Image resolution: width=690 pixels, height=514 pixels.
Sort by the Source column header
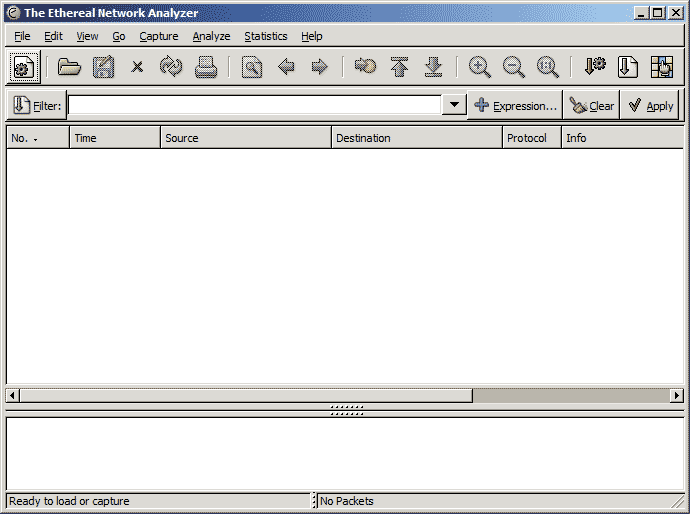(246, 138)
